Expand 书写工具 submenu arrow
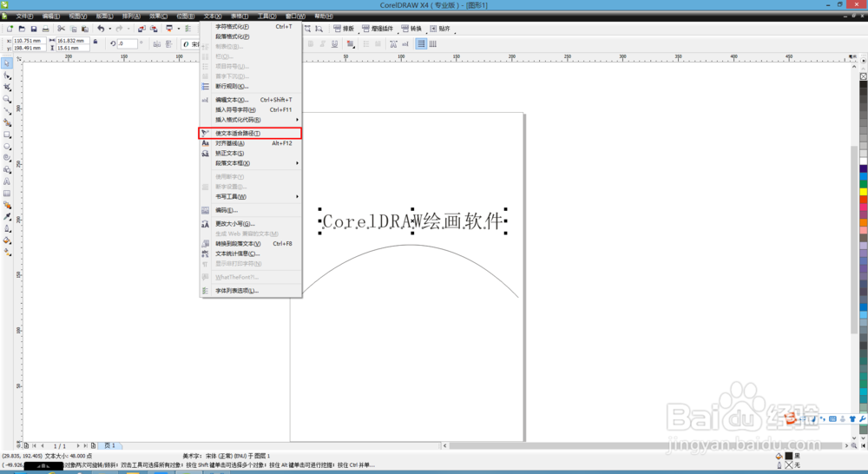Image resolution: width=868 pixels, height=474 pixels. (297, 196)
